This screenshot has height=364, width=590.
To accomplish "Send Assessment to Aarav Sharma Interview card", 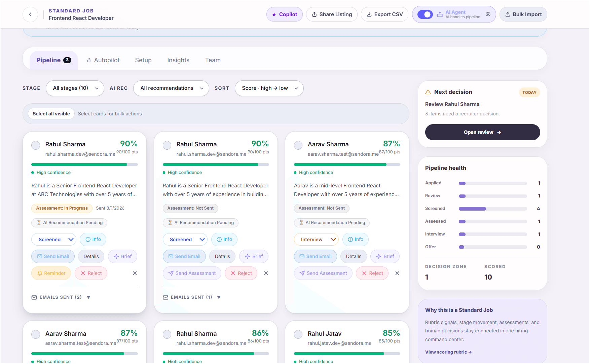I will (323, 273).
